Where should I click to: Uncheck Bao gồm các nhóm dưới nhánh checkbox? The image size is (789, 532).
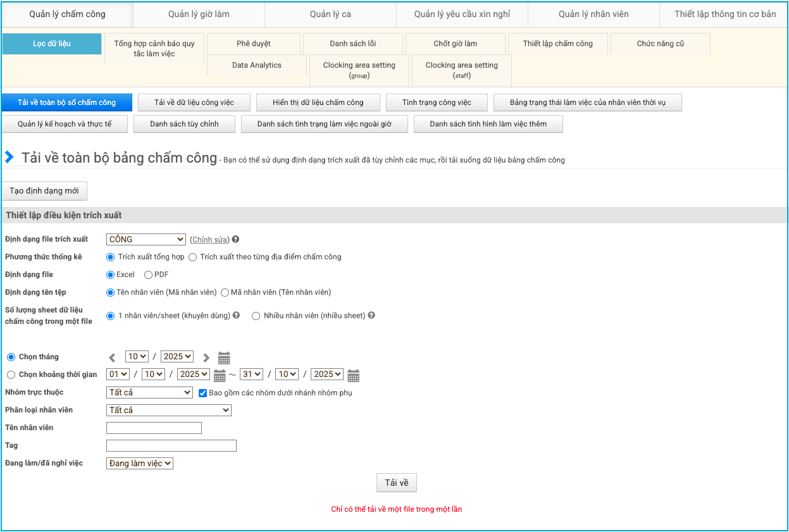pos(203,393)
